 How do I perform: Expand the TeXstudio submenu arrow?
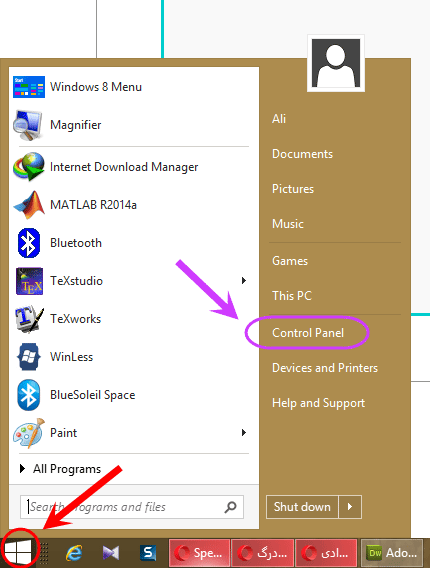pos(244,281)
